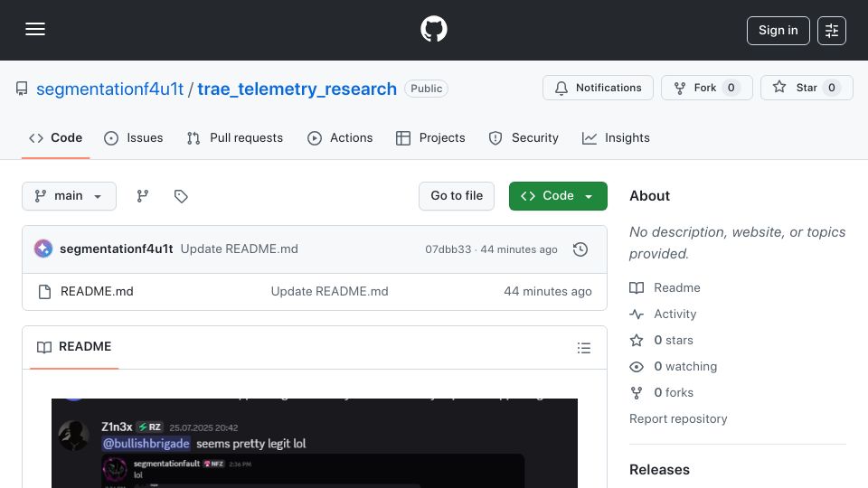
Task: Click the README.md file icon
Action: click(x=45, y=292)
